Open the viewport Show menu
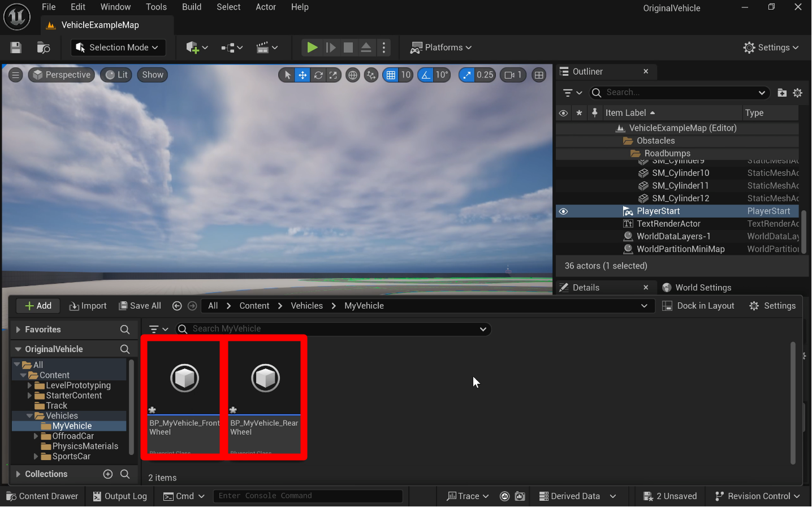This screenshot has height=507, width=812. click(x=153, y=75)
